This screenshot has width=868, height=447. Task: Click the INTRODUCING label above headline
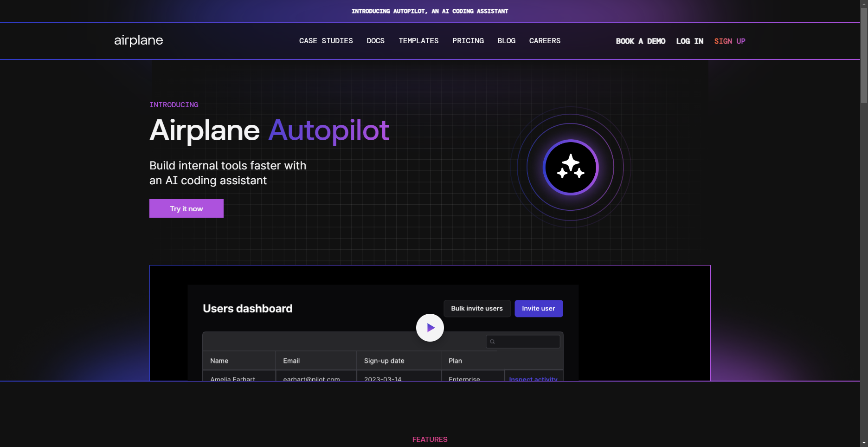pos(174,105)
